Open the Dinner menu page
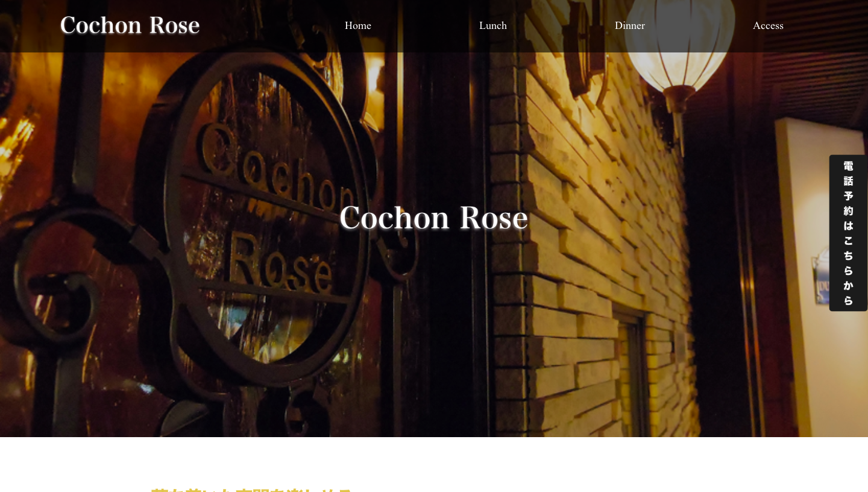 [x=629, y=25]
